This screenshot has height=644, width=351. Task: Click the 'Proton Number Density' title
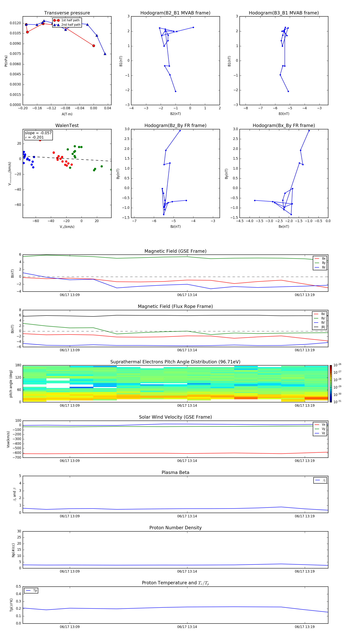point(175,528)
